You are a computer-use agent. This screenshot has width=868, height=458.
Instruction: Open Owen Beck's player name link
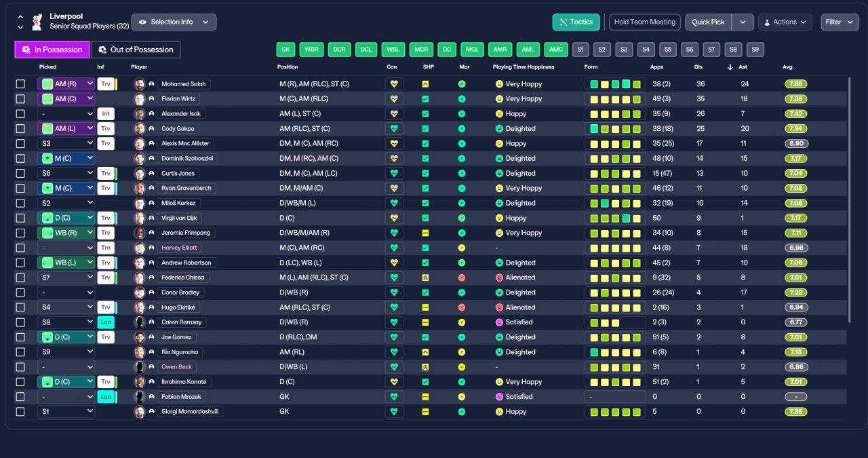click(177, 367)
